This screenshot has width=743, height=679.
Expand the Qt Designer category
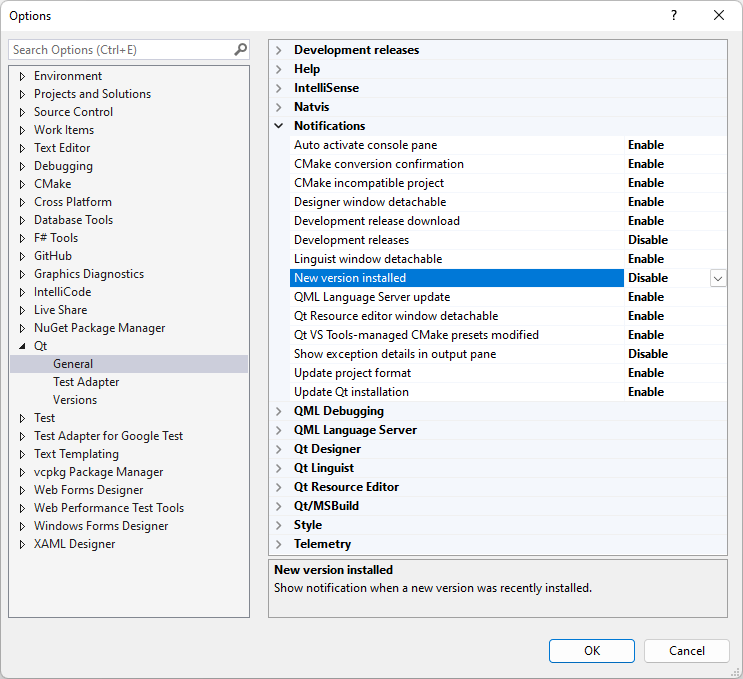pyautogui.click(x=279, y=449)
